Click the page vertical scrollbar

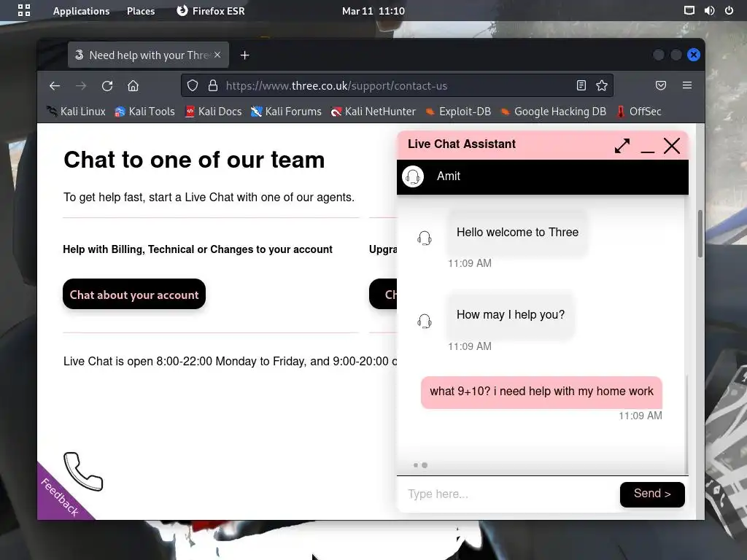[700, 233]
